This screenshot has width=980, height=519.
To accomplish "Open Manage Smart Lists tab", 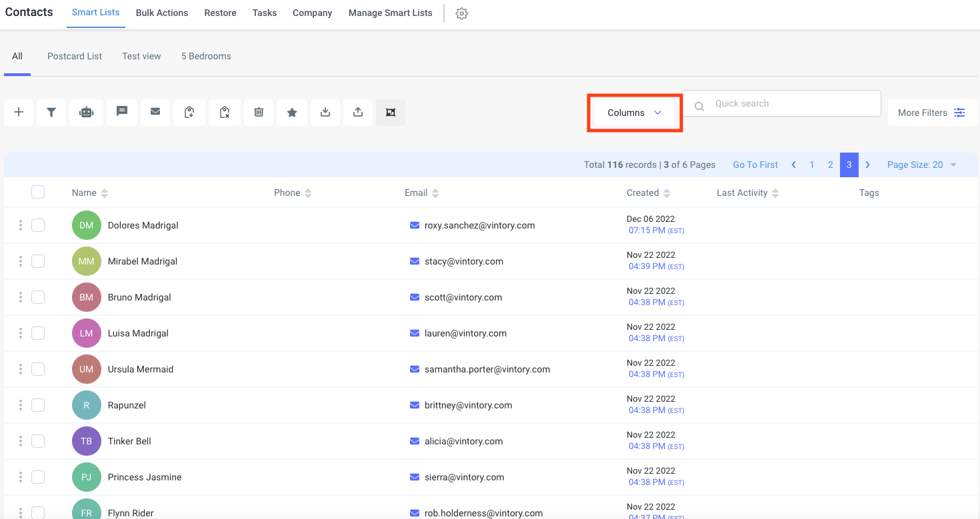I will [391, 13].
